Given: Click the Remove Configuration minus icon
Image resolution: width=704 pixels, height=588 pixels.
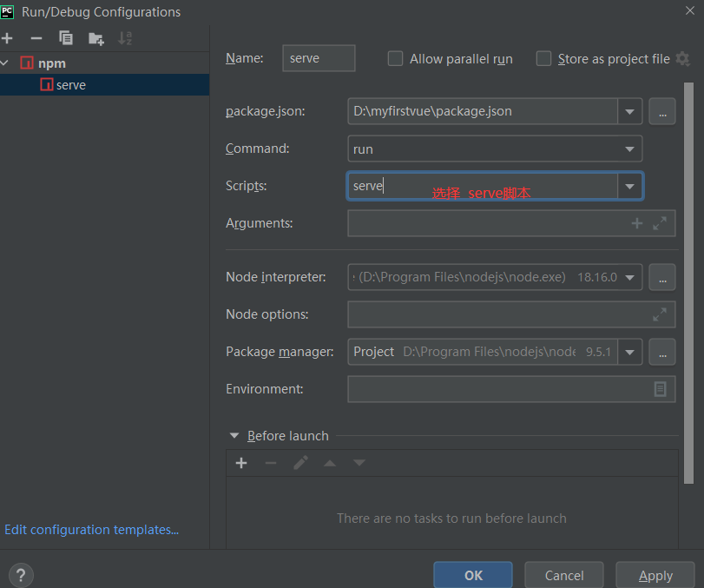Looking at the screenshot, I should [x=36, y=38].
